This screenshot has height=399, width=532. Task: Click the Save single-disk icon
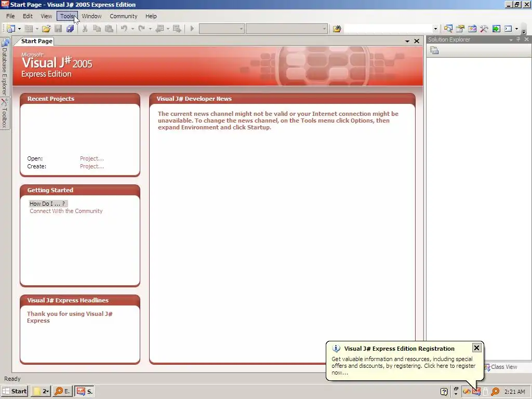tap(58, 29)
